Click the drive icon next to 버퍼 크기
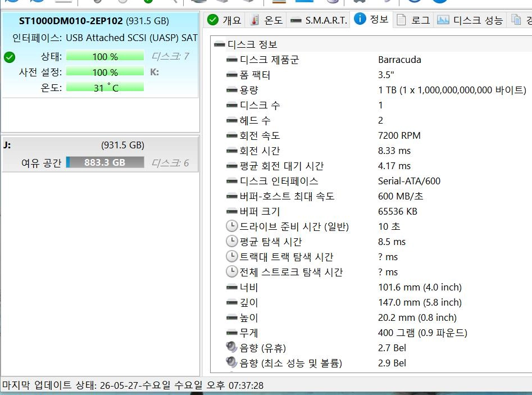The image size is (532, 395). [232, 211]
